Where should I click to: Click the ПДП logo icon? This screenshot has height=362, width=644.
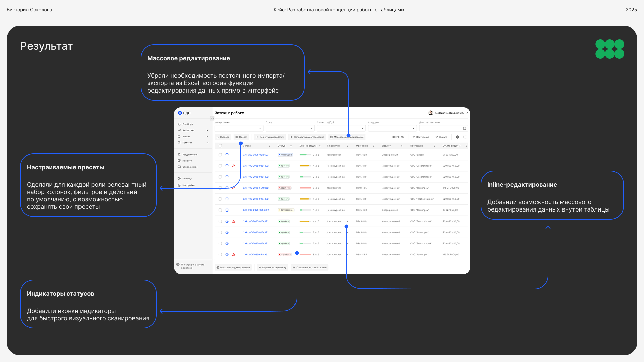click(180, 113)
